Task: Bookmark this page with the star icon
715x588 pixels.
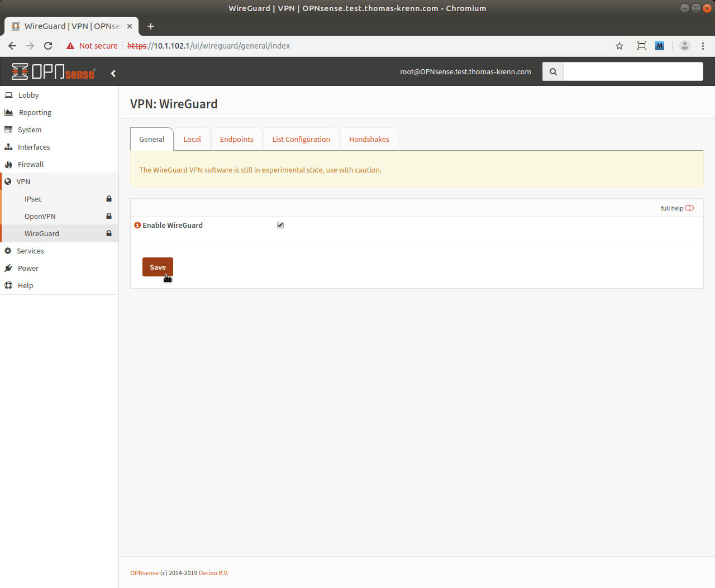Action: pos(619,46)
